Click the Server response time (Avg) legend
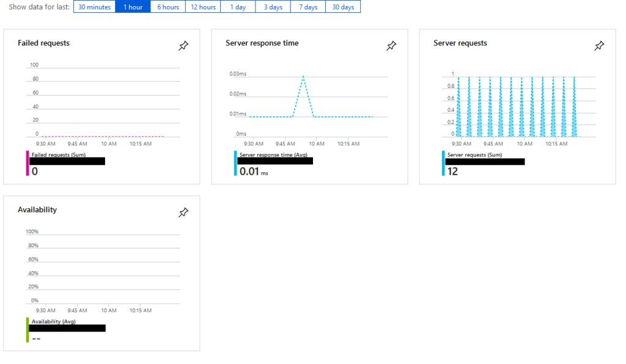 click(x=273, y=155)
